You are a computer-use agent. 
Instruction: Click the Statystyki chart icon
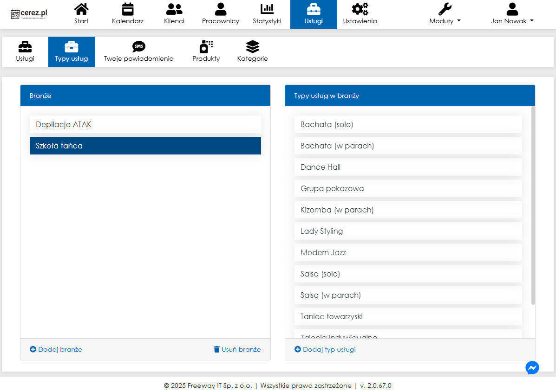267,9
